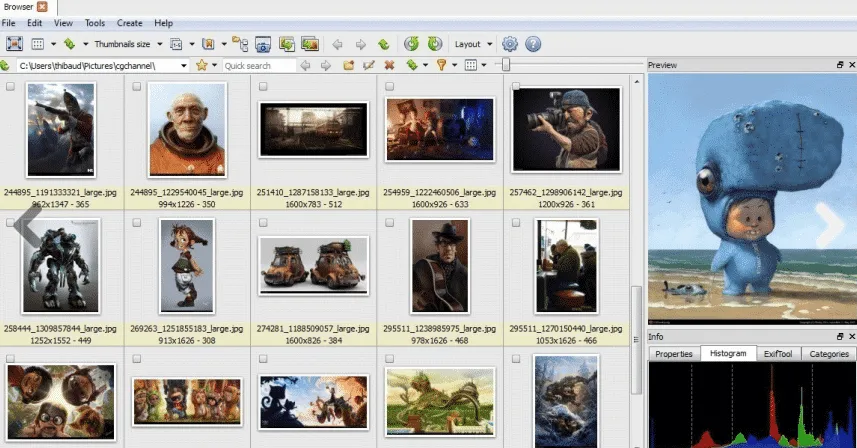This screenshot has width=857, height=448.
Task: Select the orange monk portrait thumbnail
Action: point(187,130)
